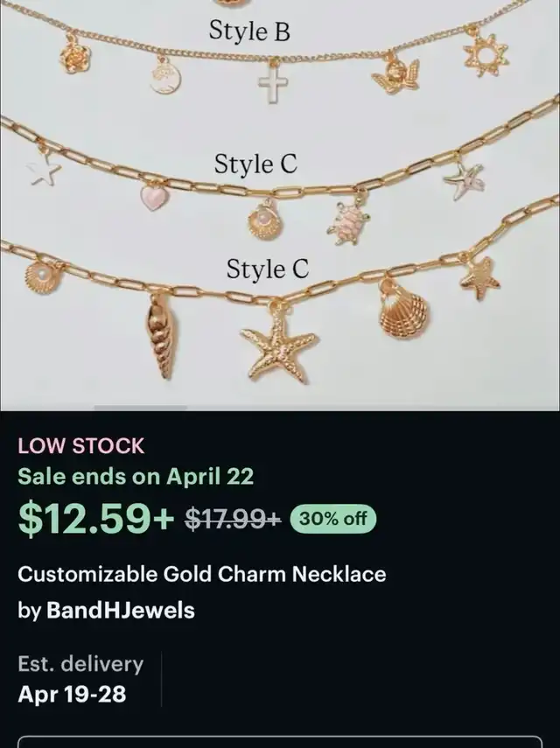Click the crossed-out $17.99+ original price

(234, 519)
